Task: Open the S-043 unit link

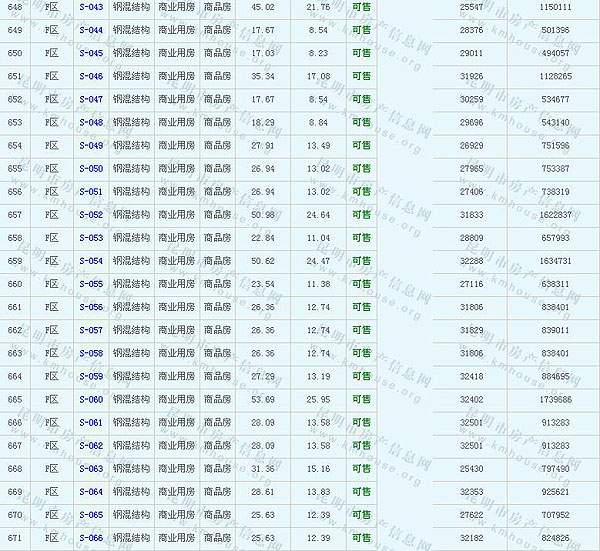Action: pyautogui.click(x=91, y=7)
